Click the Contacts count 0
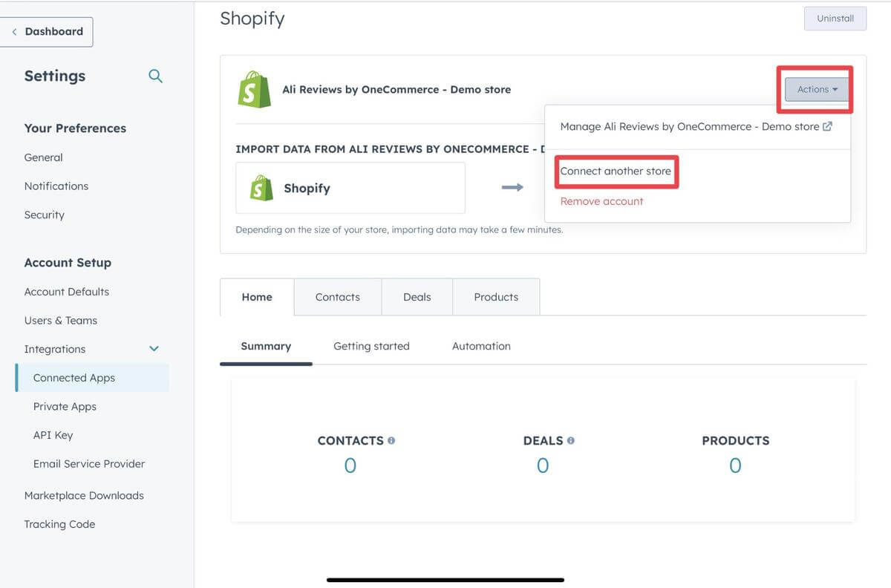 tap(350, 465)
